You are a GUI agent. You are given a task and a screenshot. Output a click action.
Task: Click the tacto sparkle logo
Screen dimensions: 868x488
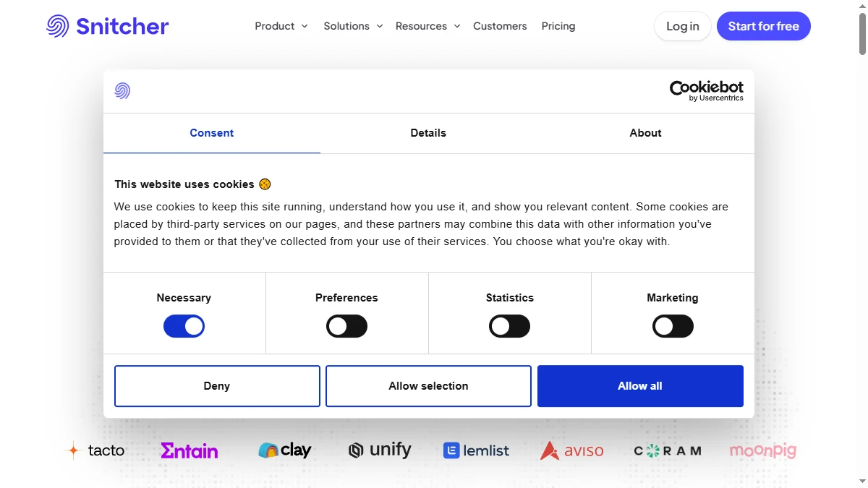73,450
